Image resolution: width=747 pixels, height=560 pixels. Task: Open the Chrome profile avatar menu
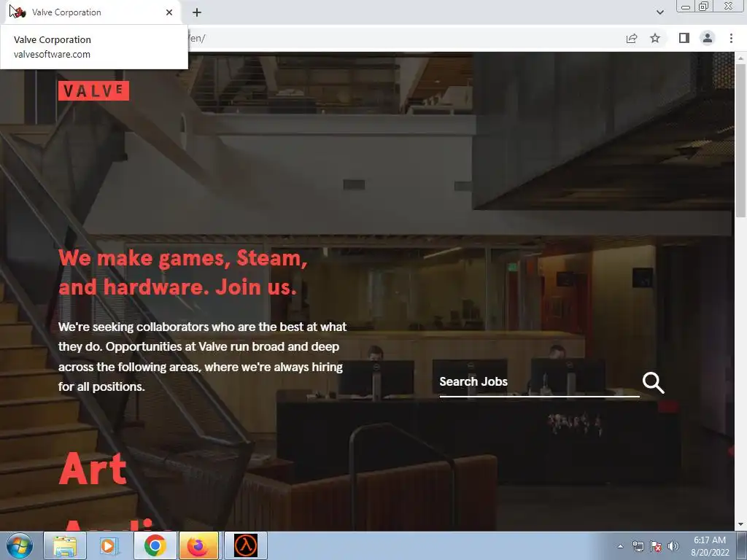click(708, 38)
